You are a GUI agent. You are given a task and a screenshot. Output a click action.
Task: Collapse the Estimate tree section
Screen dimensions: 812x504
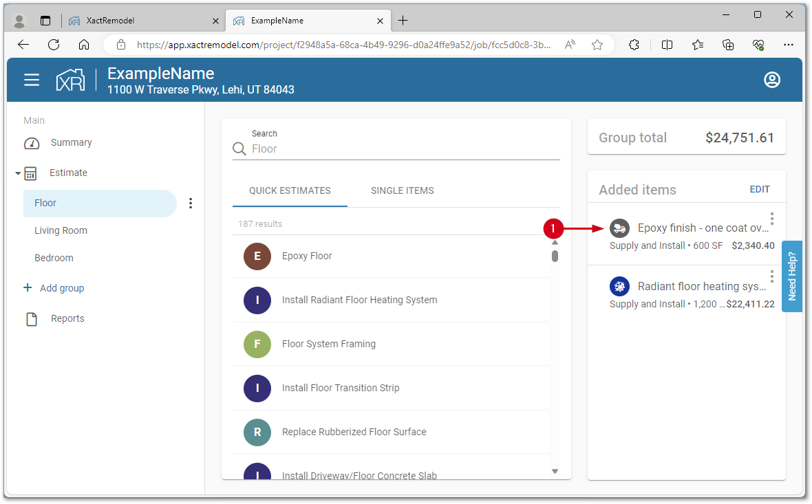[x=18, y=173]
